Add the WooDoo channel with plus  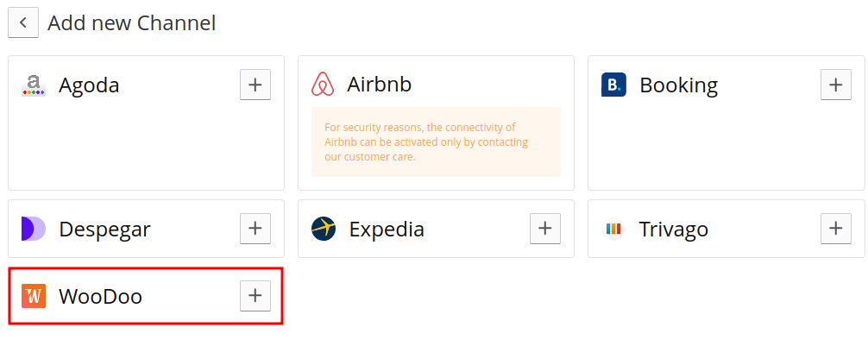[x=255, y=296]
